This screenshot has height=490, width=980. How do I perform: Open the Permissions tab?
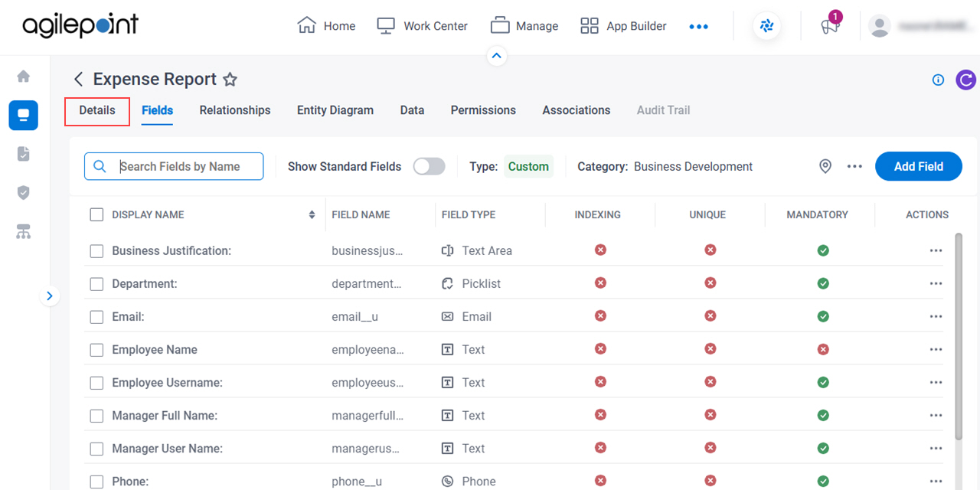coord(483,110)
